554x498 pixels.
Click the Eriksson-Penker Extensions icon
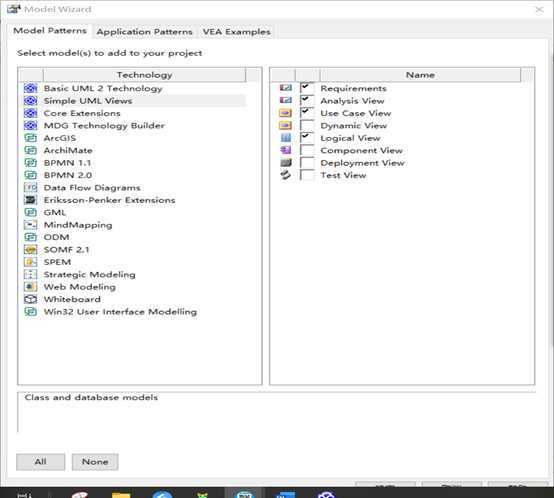click(30, 200)
